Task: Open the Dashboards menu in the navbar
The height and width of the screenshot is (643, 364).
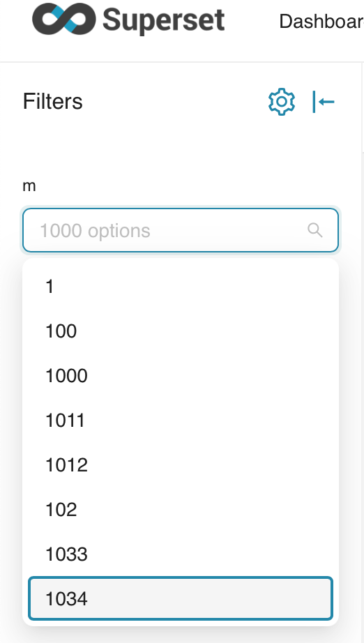Action: tap(321, 22)
